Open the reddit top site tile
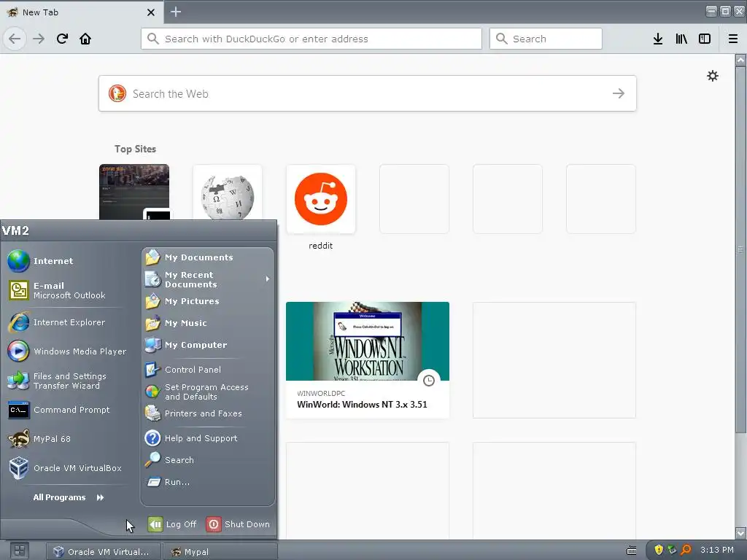Viewport: 747px width, 560px height. coord(321,199)
